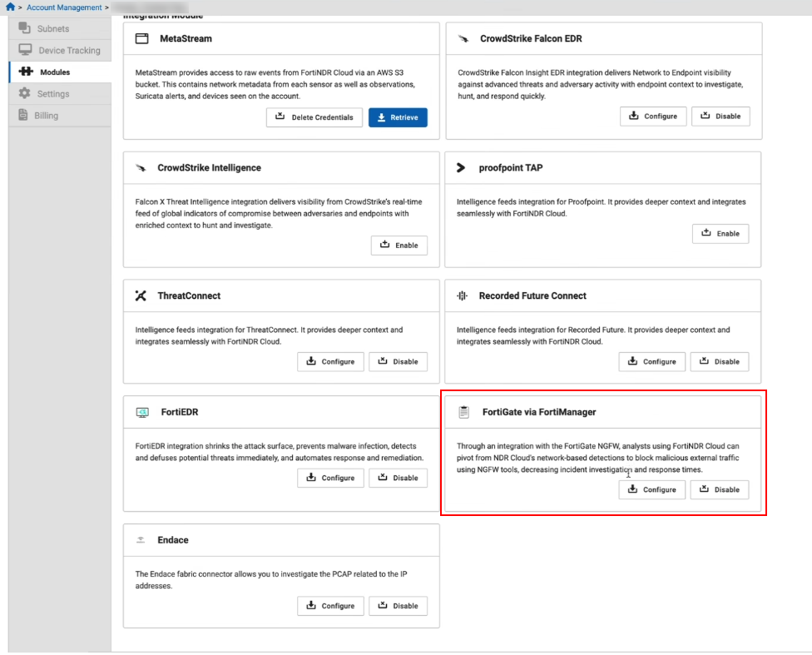Disable the FortiGate via FortiManager integration
The height and width of the screenshot is (655, 812).
[x=720, y=489]
